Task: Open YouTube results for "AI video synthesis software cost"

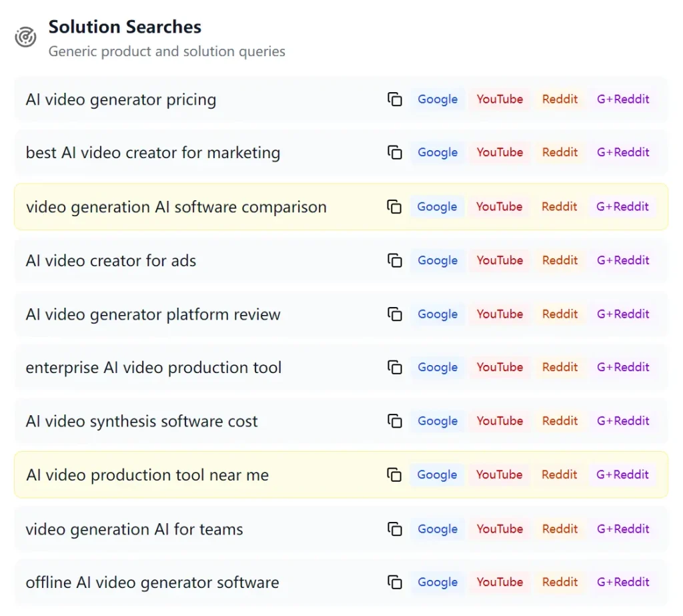Action: point(500,421)
